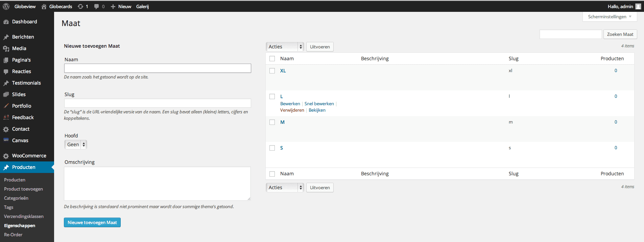This screenshot has width=644, height=242.
Task: Click the WordPress logo icon
Action: point(6,6)
